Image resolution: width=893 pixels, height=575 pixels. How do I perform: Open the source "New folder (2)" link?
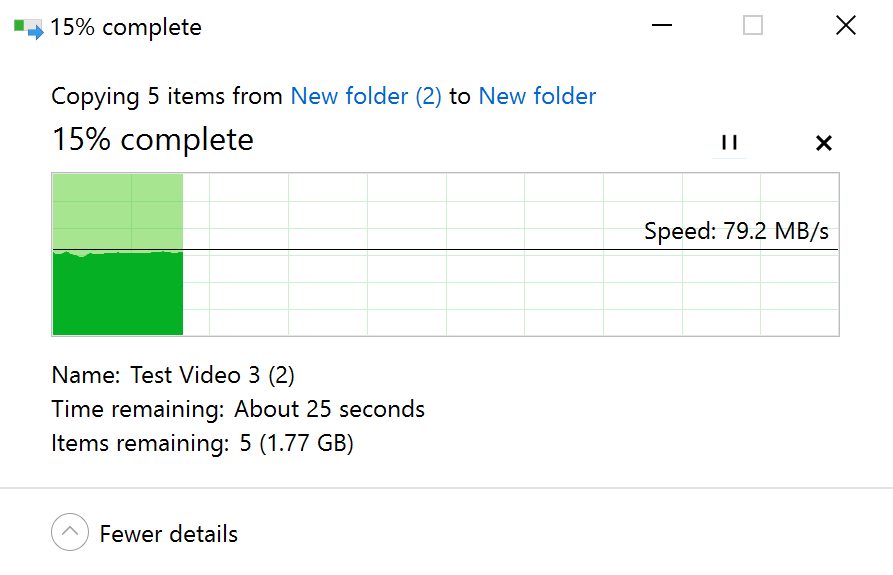coord(366,96)
